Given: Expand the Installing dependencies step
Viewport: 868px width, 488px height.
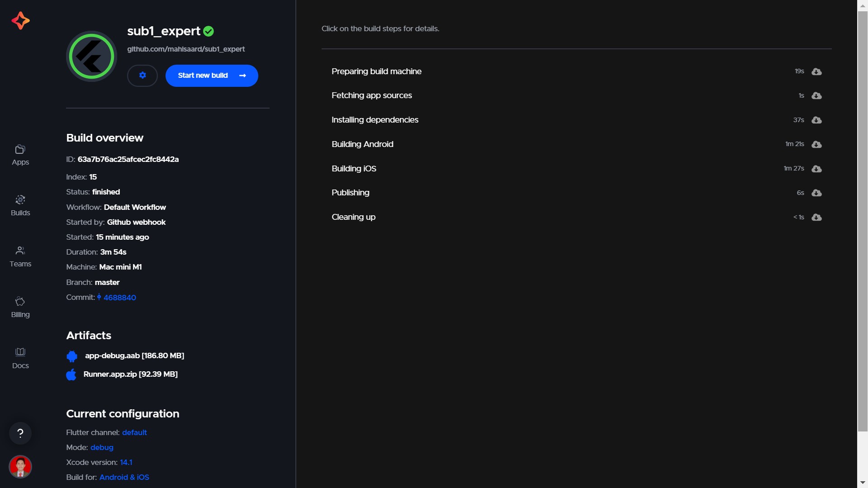Looking at the screenshot, I should tap(375, 119).
